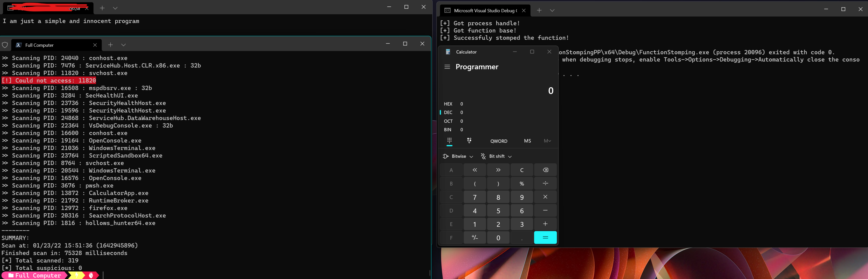Expand the Bitwise operations dropdown
Viewport: 868px width, 279px height.
pyautogui.click(x=458, y=156)
